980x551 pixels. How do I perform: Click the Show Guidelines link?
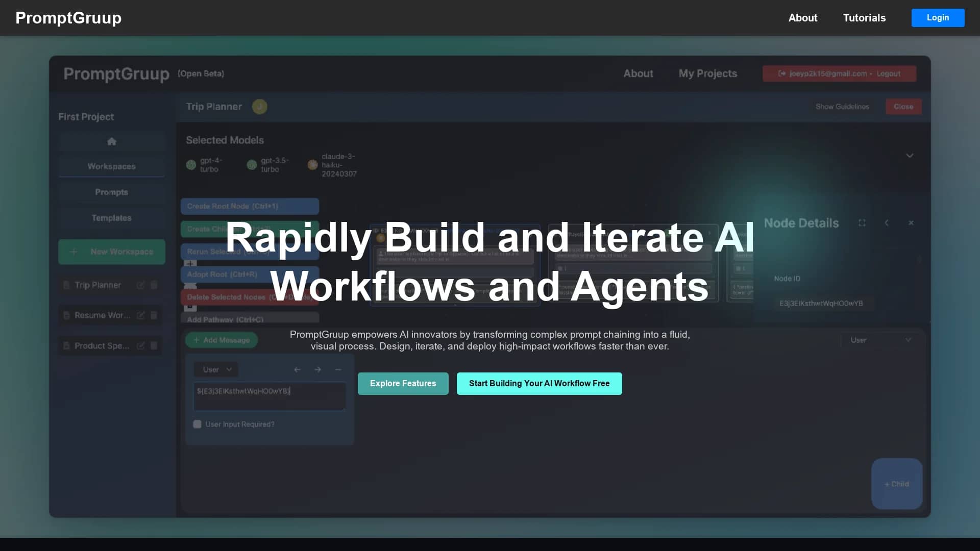tap(842, 107)
